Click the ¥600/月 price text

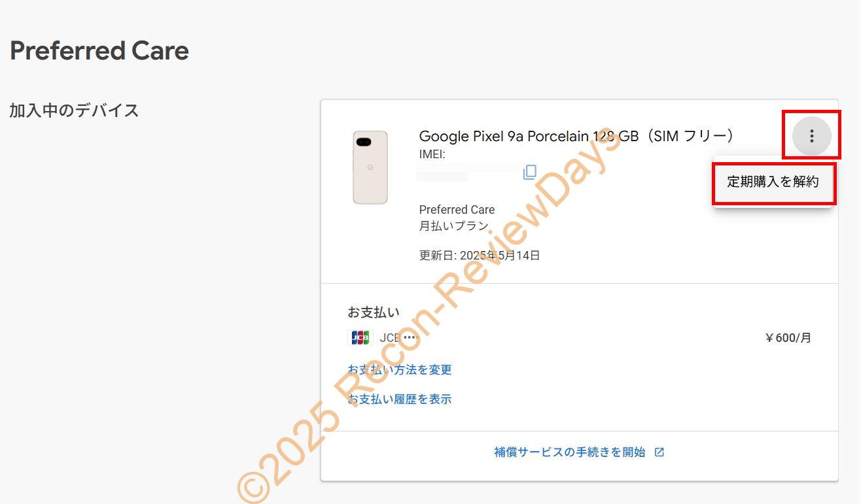[x=788, y=338]
